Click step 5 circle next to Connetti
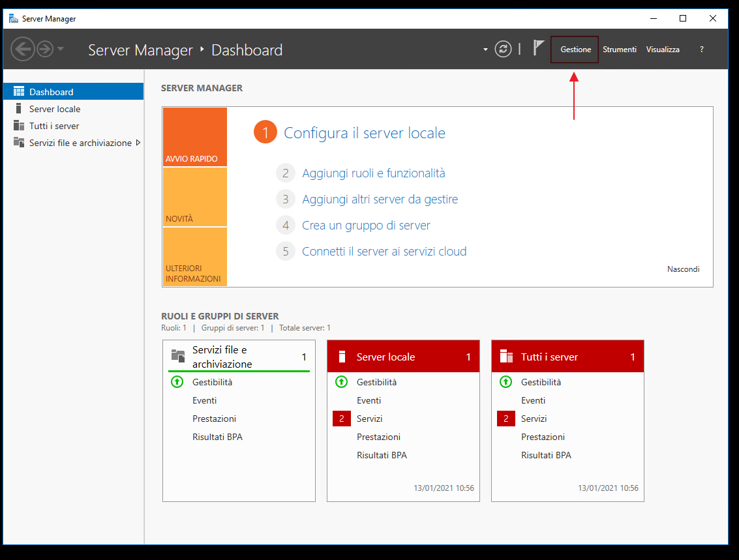 (x=286, y=252)
